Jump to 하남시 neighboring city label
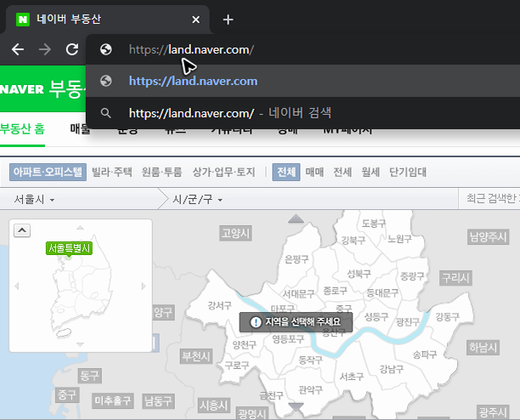This screenshot has width=520, height=420. 483,348
